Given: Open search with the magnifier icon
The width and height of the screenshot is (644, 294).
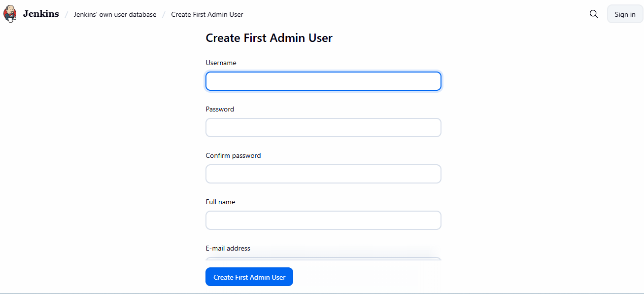Looking at the screenshot, I should (x=594, y=14).
